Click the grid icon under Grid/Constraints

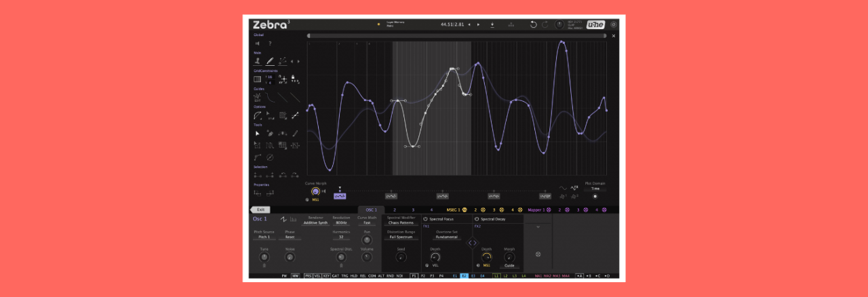click(x=258, y=79)
